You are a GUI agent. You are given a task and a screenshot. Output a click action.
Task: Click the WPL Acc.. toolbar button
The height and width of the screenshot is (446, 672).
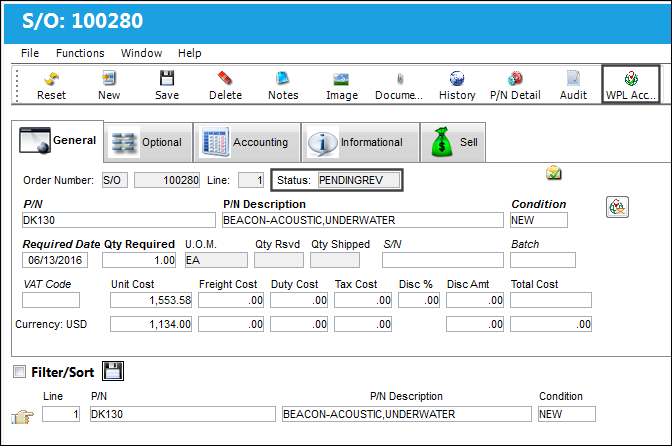[630, 84]
